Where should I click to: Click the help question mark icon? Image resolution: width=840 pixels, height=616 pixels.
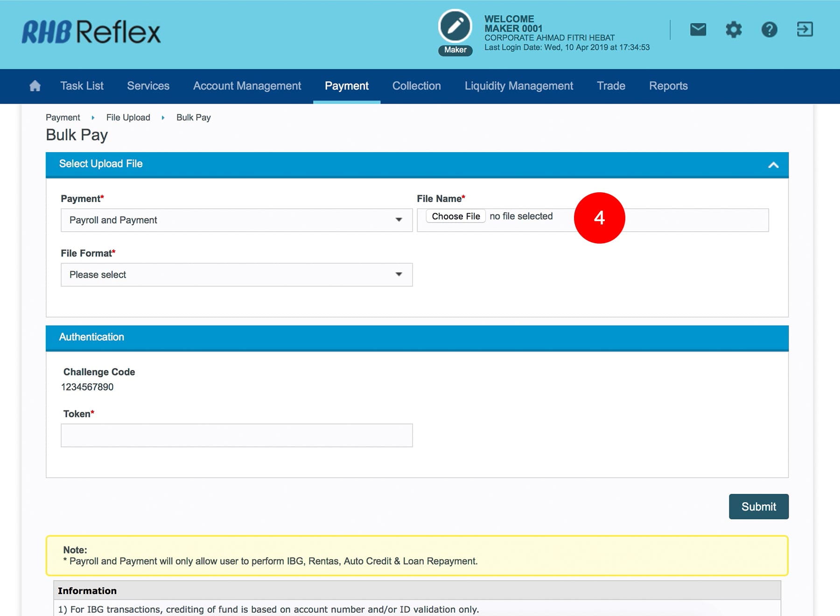point(769,30)
